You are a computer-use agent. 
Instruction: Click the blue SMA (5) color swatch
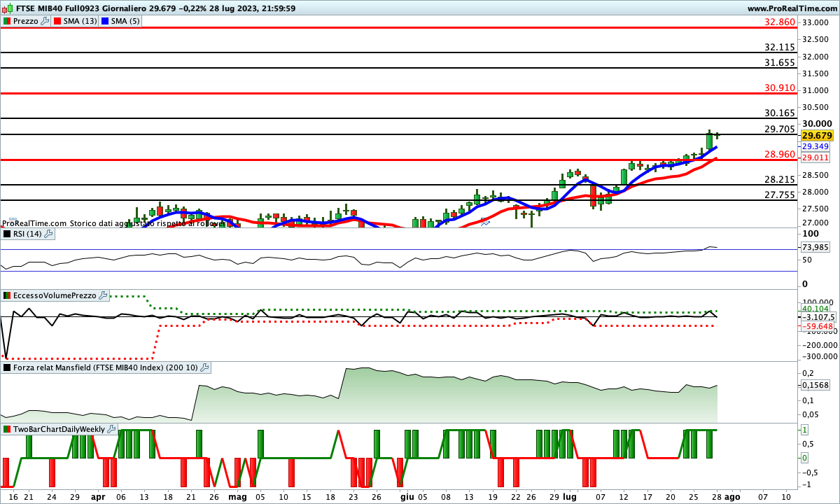coord(105,21)
